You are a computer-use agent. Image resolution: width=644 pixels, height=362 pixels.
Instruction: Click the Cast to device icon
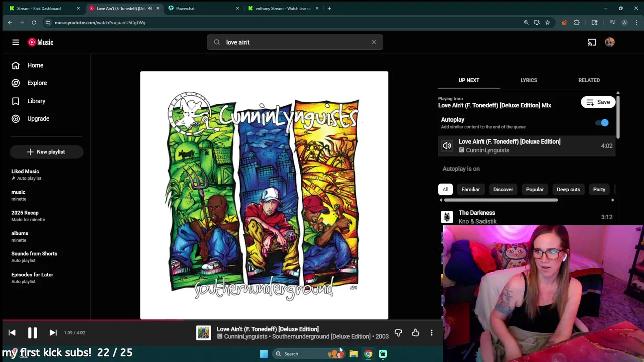point(592,42)
